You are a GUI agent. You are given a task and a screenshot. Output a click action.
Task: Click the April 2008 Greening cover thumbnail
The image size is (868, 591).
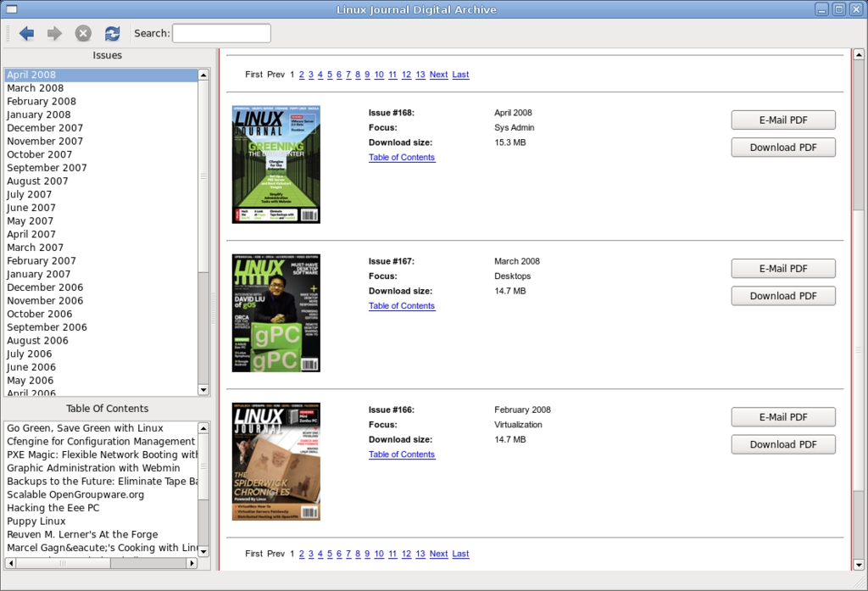(276, 164)
